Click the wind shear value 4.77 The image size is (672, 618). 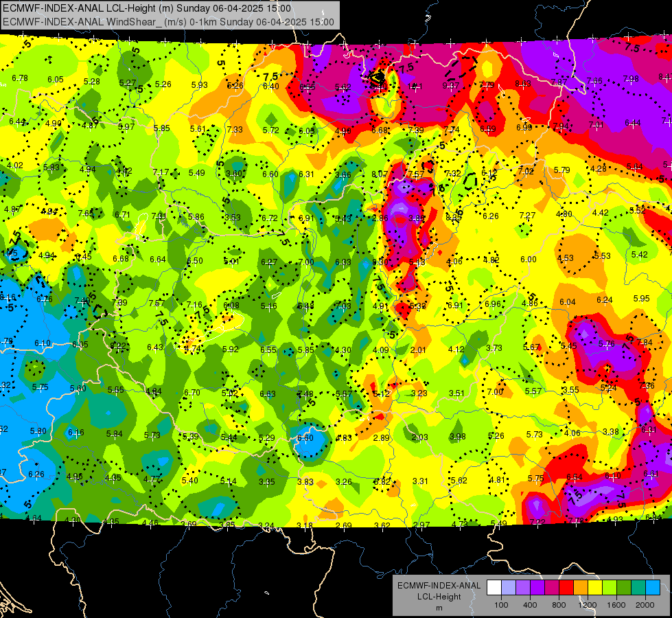(x=151, y=479)
